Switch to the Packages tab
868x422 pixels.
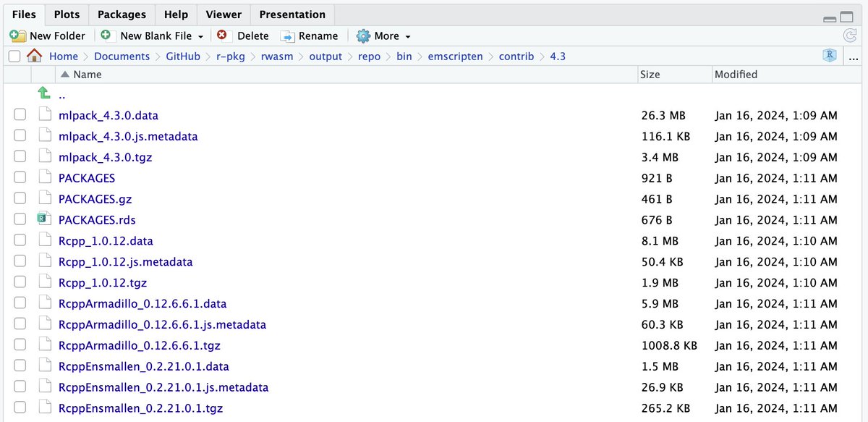pos(122,14)
